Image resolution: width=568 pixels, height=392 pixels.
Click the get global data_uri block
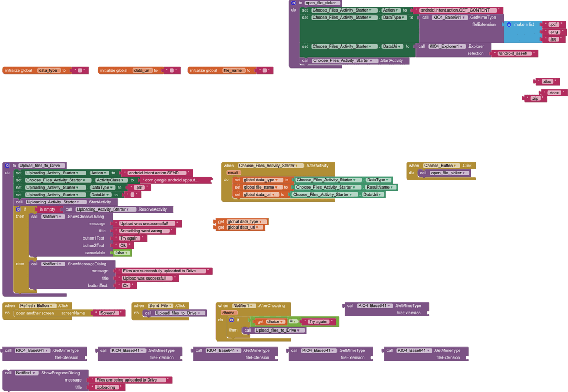pos(238,227)
